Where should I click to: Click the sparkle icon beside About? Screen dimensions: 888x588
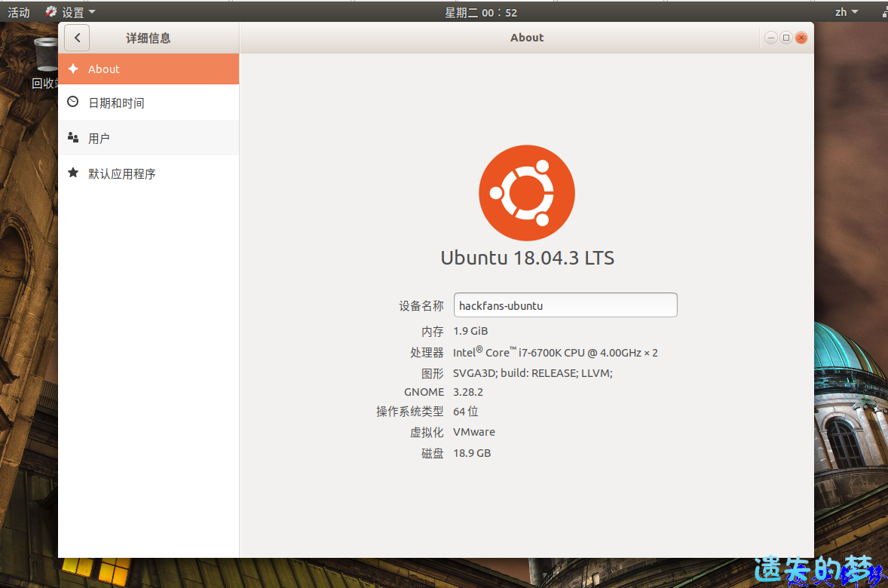click(x=73, y=69)
